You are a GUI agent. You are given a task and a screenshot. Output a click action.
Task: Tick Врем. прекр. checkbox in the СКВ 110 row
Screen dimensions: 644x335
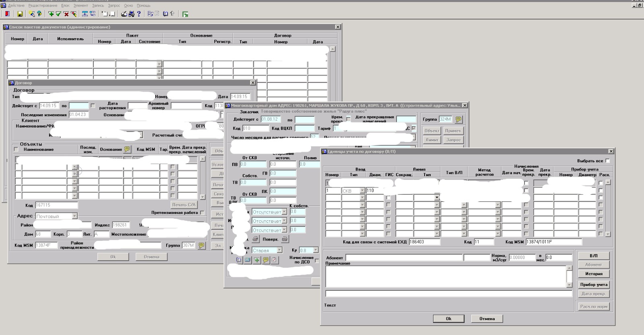pyautogui.click(x=526, y=191)
